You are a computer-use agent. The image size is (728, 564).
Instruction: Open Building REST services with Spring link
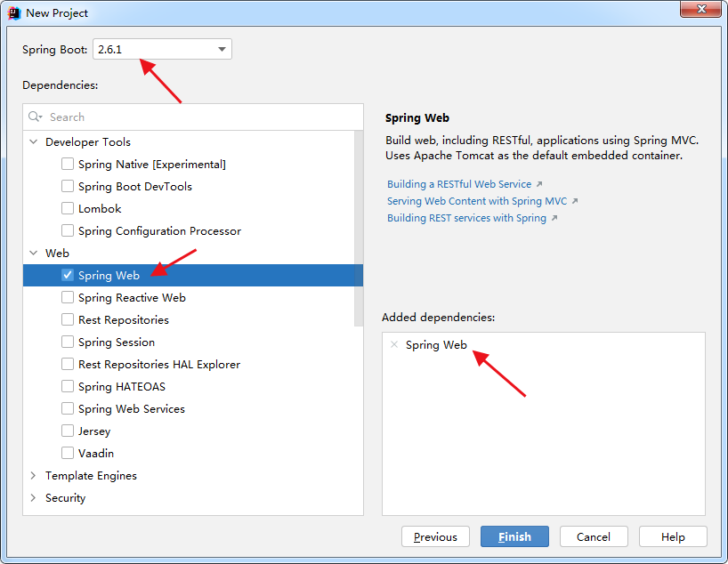pos(466,218)
